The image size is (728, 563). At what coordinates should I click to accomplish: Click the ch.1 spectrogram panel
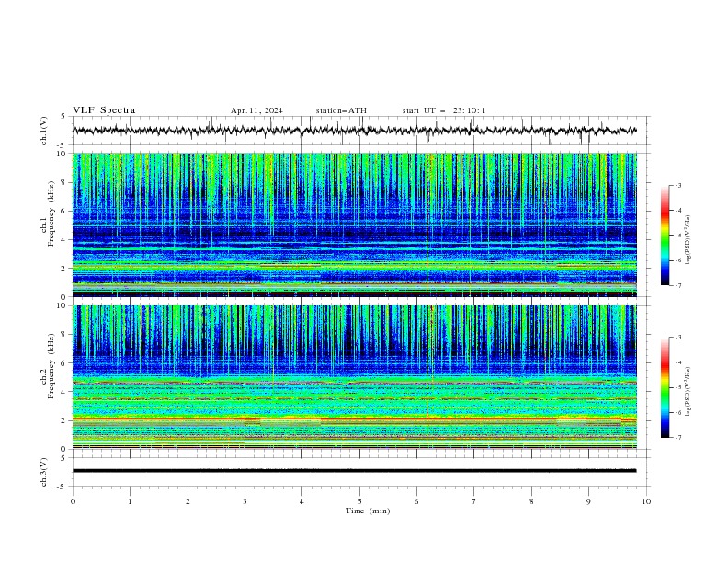coord(354,224)
